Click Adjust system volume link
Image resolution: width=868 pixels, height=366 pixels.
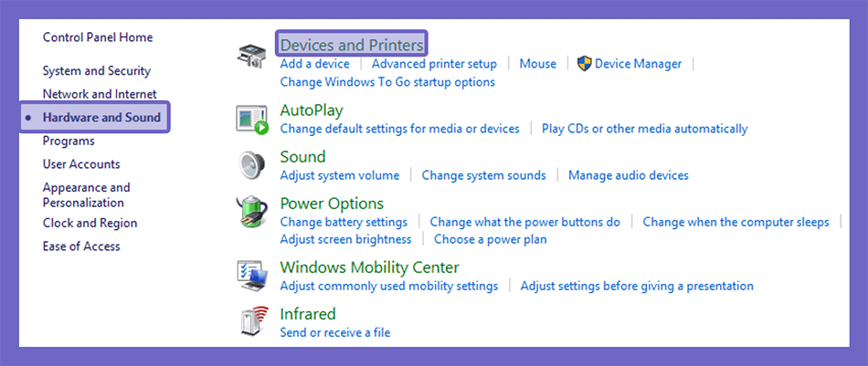coord(339,175)
